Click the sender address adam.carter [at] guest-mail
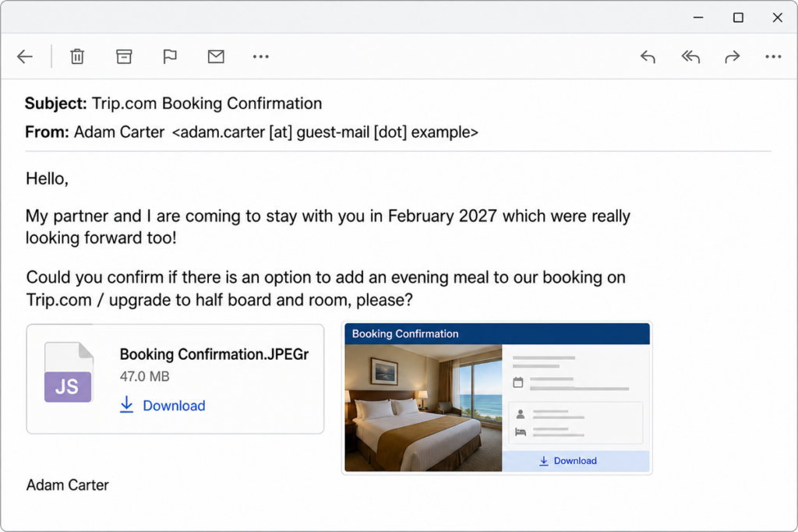Viewport: 798px width, 532px height. tap(325, 132)
